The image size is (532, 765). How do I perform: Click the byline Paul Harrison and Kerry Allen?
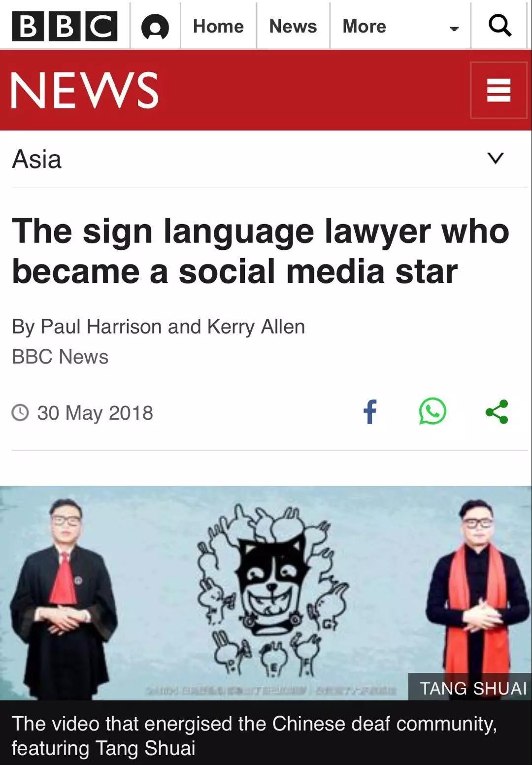[158, 327]
